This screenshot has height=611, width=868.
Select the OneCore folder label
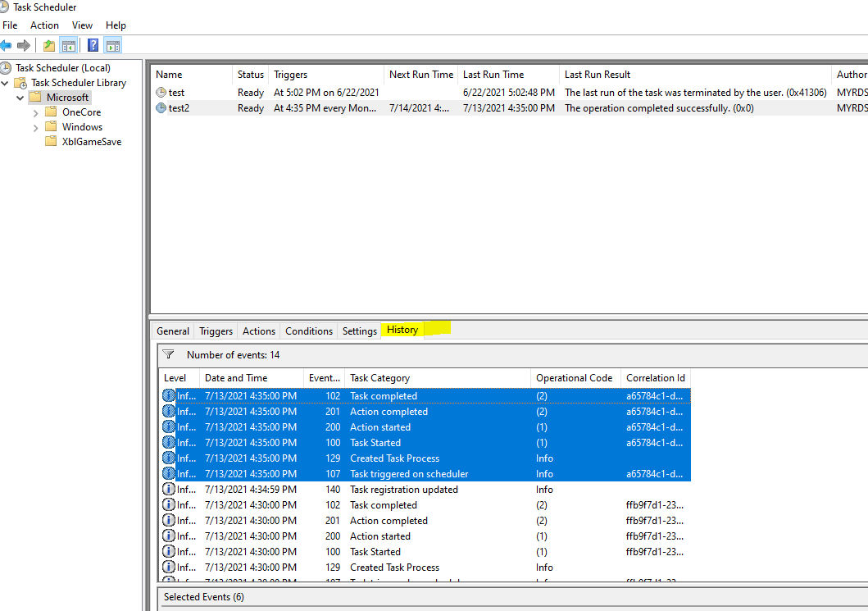[x=81, y=112]
